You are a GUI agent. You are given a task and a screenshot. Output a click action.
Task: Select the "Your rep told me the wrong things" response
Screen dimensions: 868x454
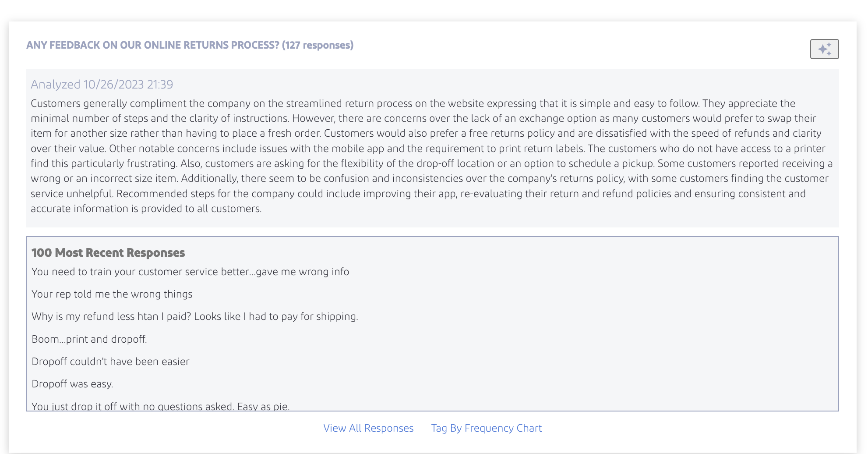pyautogui.click(x=112, y=294)
